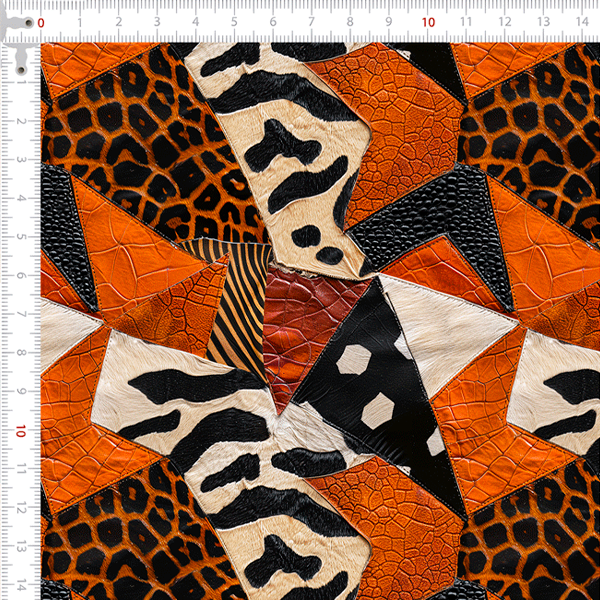The width and height of the screenshot is (600, 600).
Task: Click the number 3 on the left ruler
Action: click(x=21, y=159)
